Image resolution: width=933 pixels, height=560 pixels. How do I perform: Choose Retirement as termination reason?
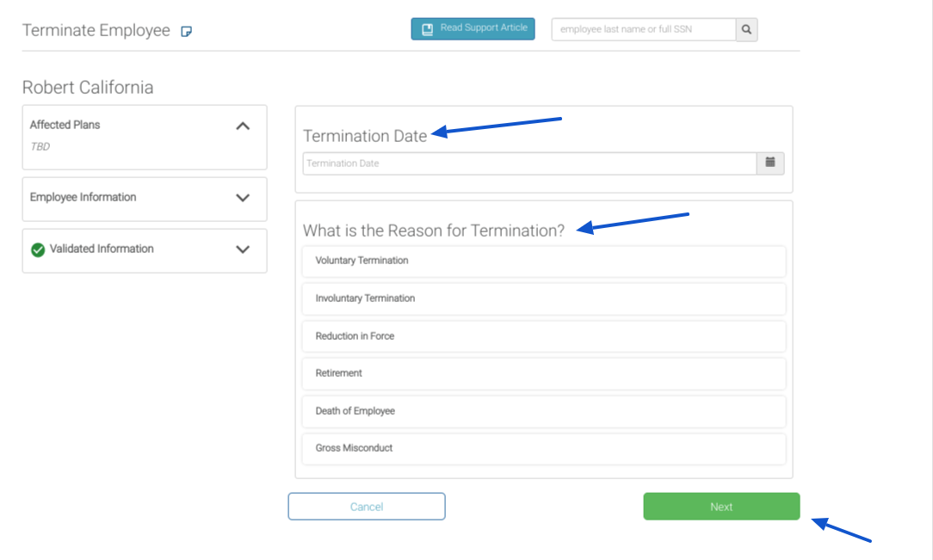tap(543, 373)
